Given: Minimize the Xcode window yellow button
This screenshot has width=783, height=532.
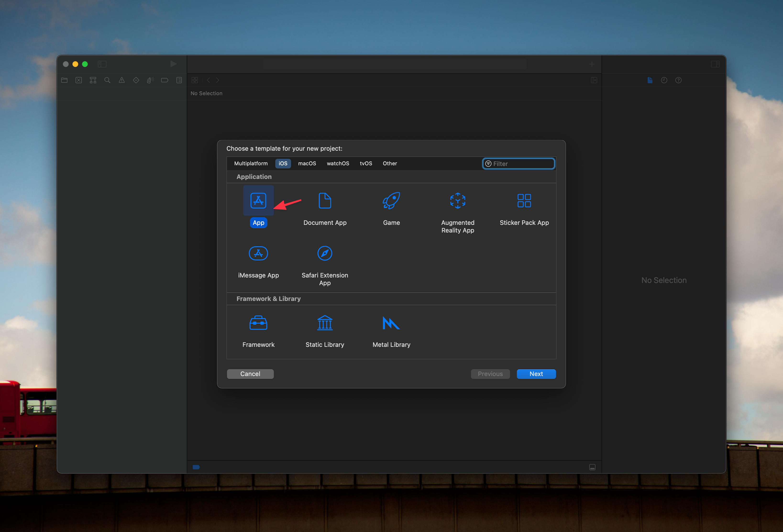Looking at the screenshot, I should click(76, 64).
